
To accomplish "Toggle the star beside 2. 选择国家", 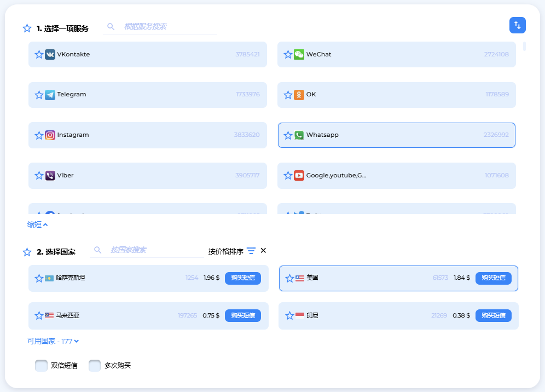I will click(27, 252).
